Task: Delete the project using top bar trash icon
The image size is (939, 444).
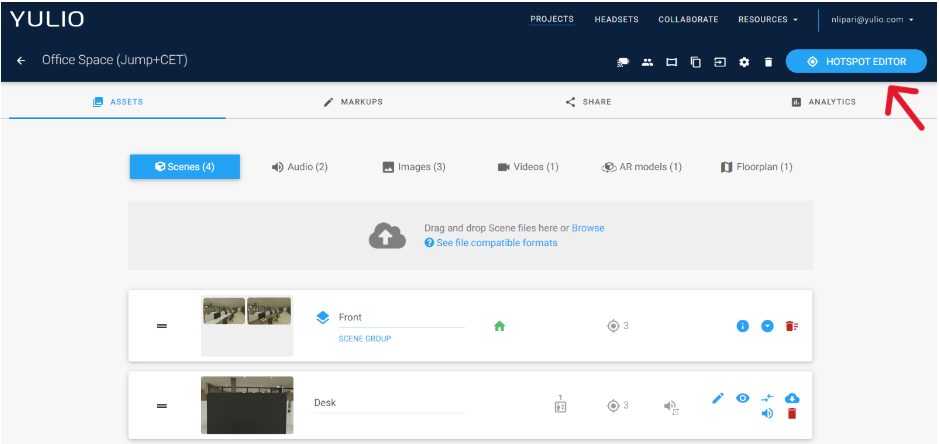Action: (x=768, y=62)
